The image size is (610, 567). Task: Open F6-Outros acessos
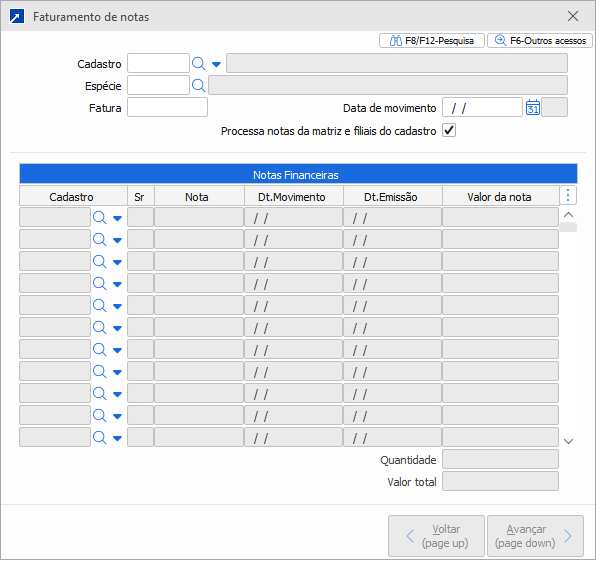540,41
